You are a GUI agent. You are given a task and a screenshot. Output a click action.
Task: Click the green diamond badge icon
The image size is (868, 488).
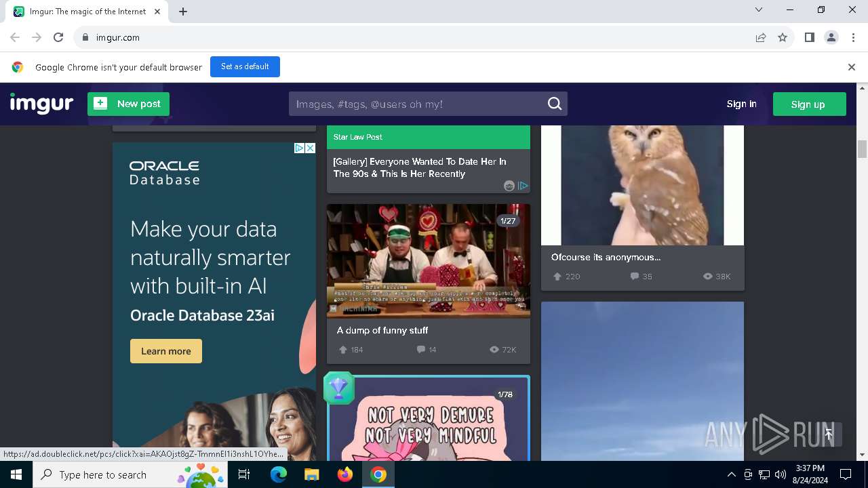[x=338, y=388]
